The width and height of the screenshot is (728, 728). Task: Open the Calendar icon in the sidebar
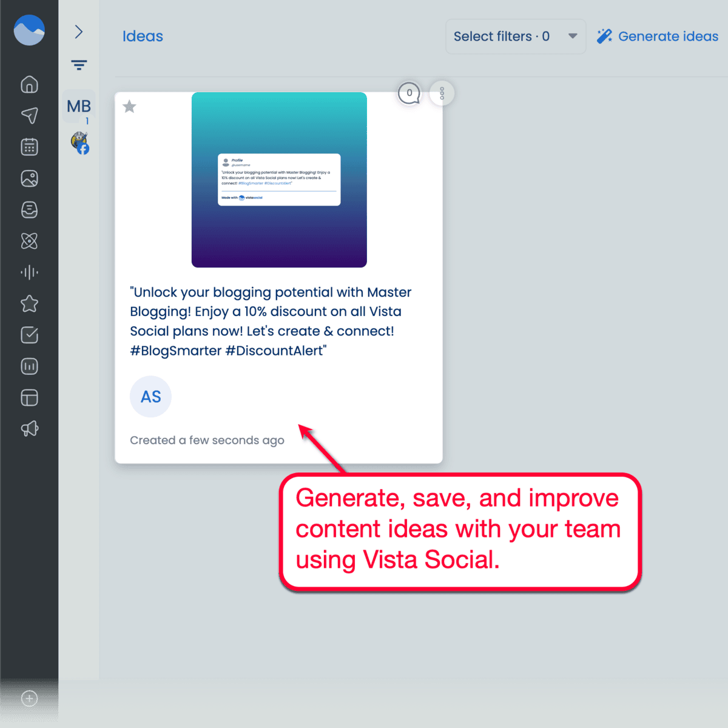(x=29, y=146)
